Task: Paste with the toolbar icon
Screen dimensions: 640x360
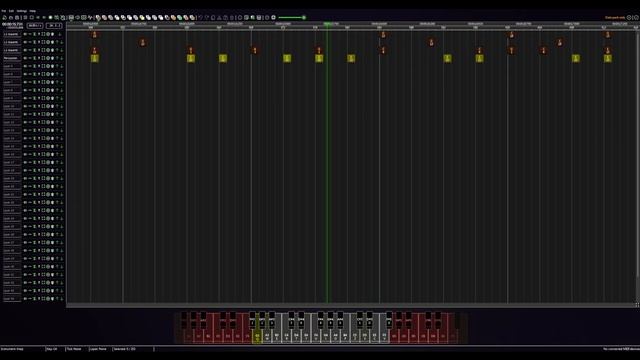Action: [226, 18]
